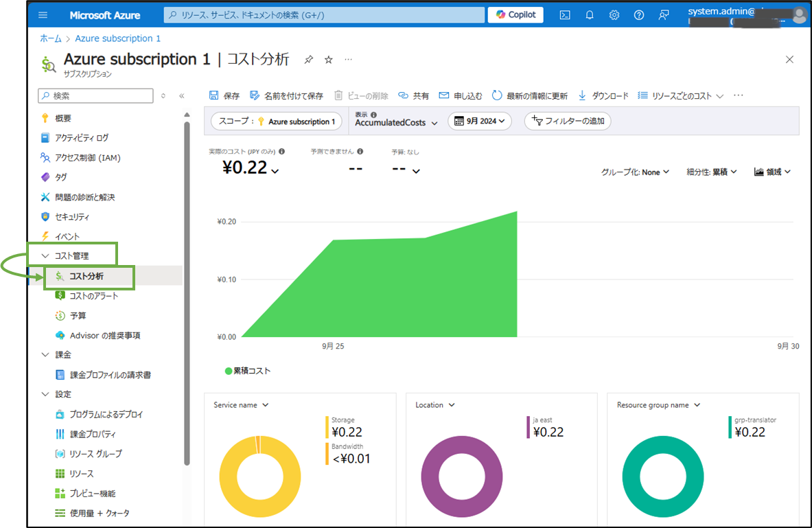Open the AccumulatedCosts view dropdown
The image size is (812, 528).
click(x=396, y=122)
